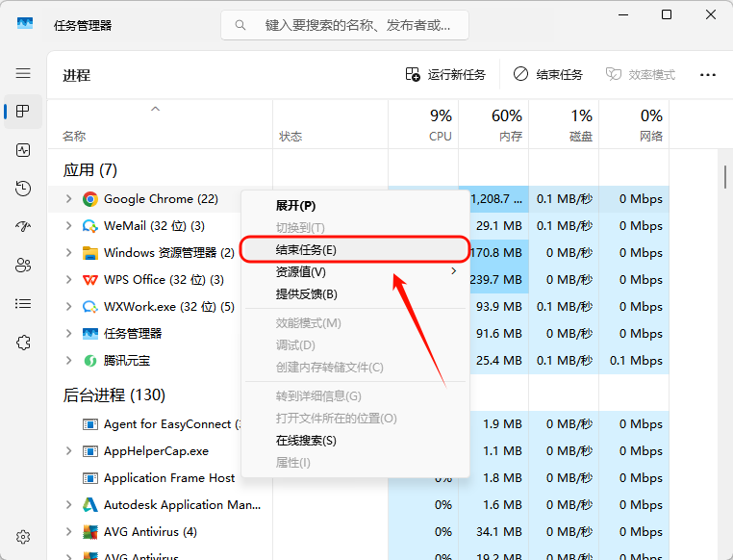Click the 效率模式 toolbar button
This screenshot has width=733, height=560.
tap(641, 75)
